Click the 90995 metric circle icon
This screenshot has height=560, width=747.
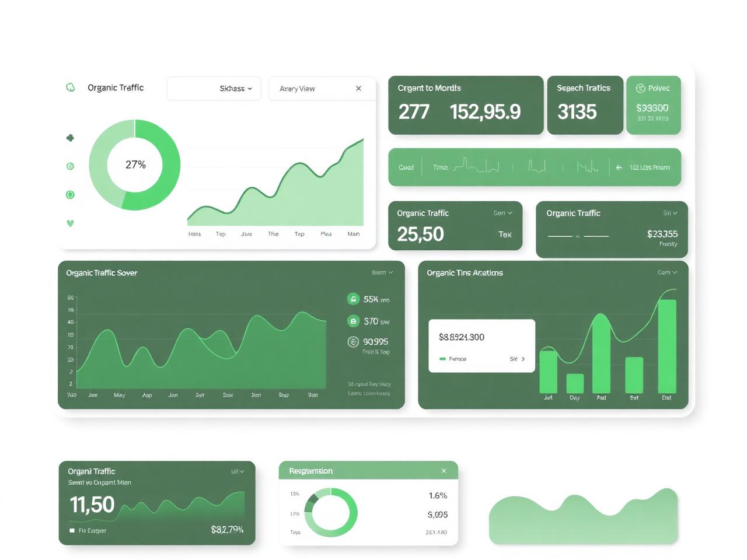[x=353, y=342]
